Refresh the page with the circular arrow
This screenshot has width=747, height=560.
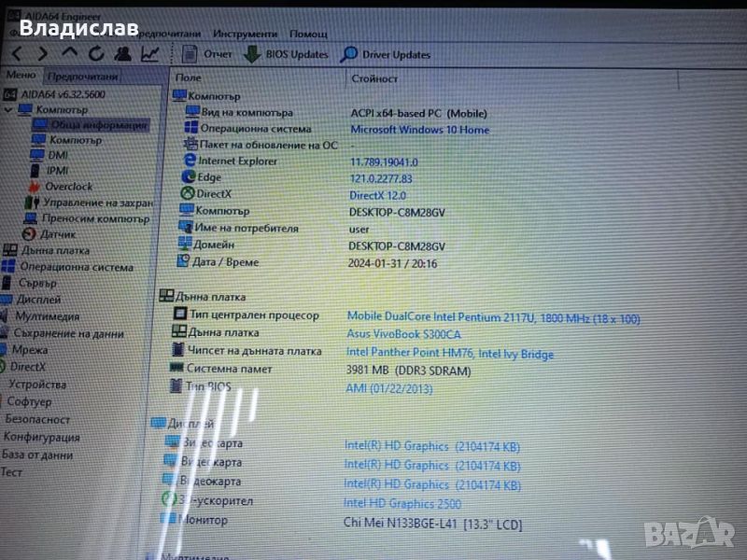(96, 53)
